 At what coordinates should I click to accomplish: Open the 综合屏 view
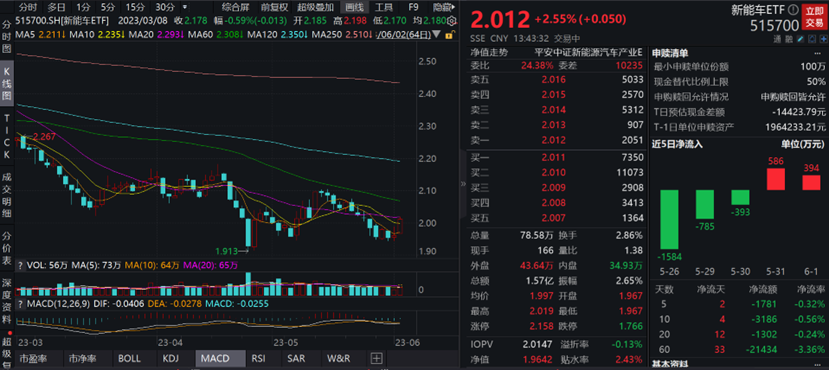(235, 7)
